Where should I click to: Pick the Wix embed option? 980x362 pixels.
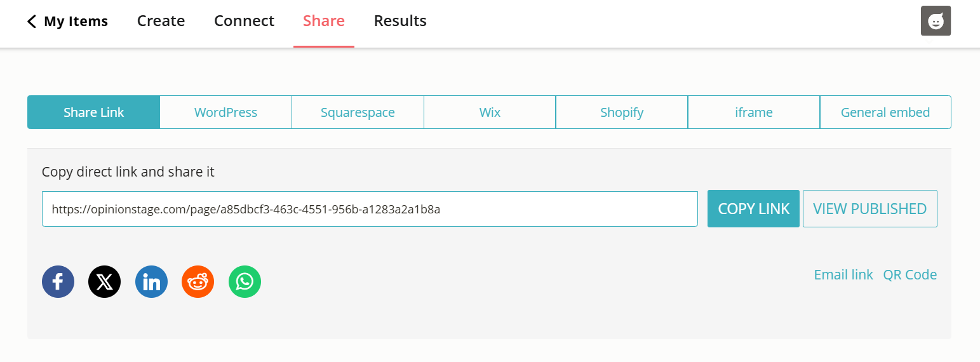(x=490, y=112)
